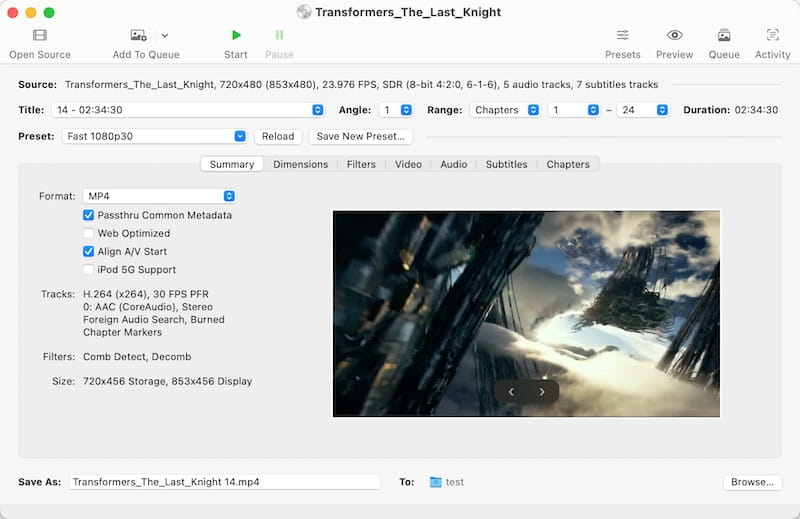The image size is (800, 519).
Task: Toggle Align A/V Start checkbox
Action: pos(88,251)
